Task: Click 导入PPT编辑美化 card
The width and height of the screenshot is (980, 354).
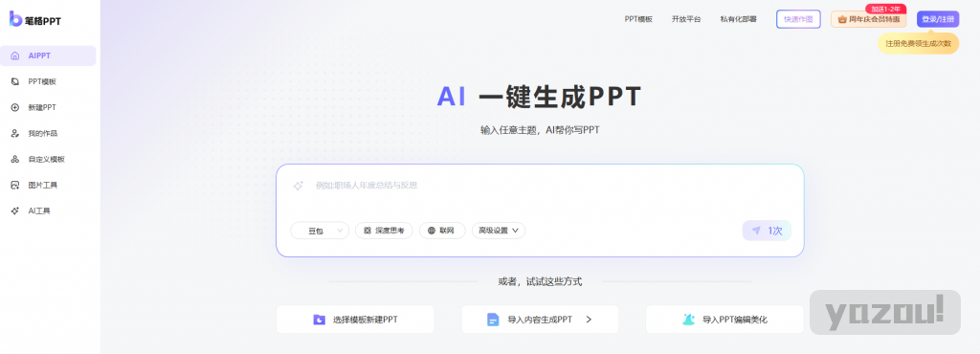Action: 725,320
